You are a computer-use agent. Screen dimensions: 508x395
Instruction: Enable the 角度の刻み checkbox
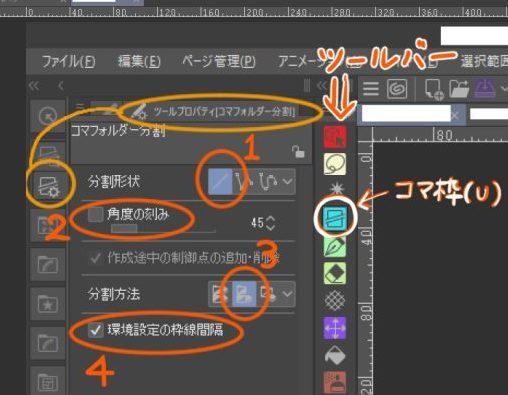click(x=95, y=215)
